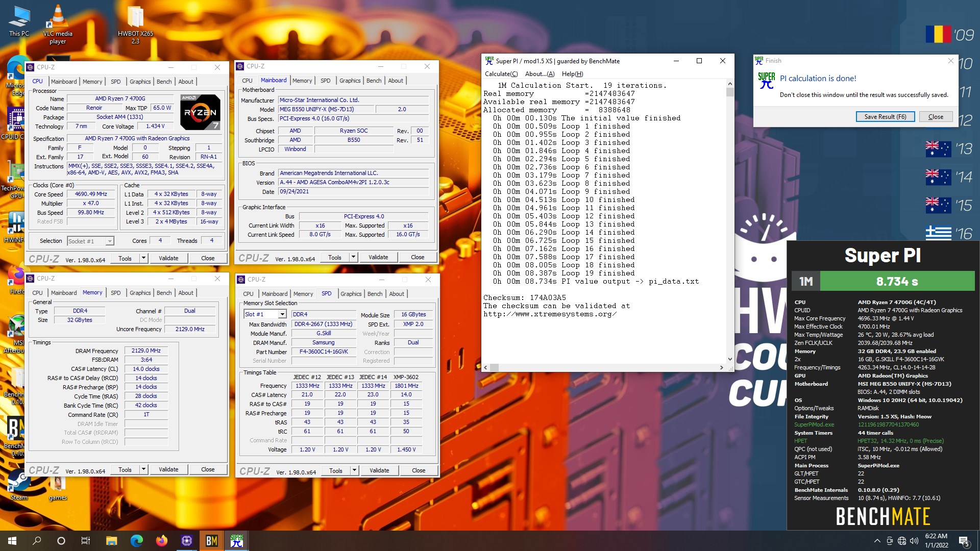980x551 pixels.
Task: Click the Checksum: 174A03A5 line
Action: point(524,297)
